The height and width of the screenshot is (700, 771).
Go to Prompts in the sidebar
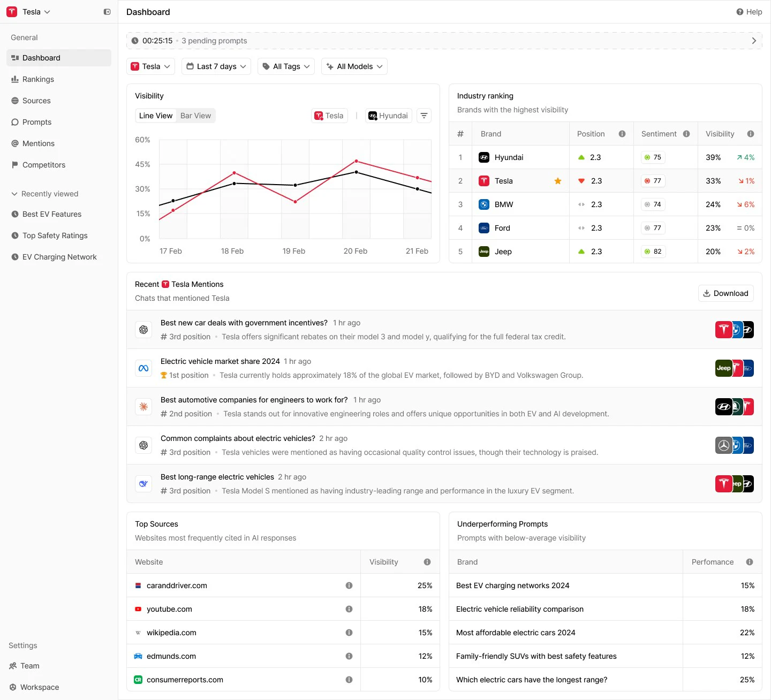pos(59,122)
